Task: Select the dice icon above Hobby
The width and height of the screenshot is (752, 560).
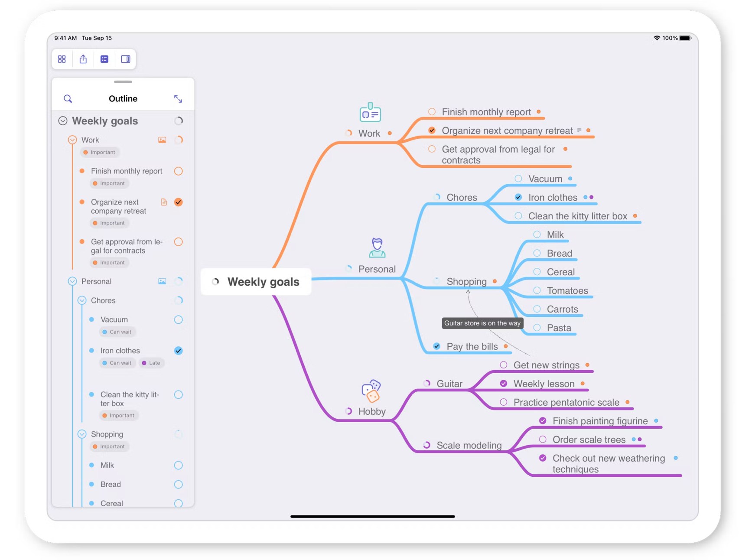Action: (x=371, y=391)
